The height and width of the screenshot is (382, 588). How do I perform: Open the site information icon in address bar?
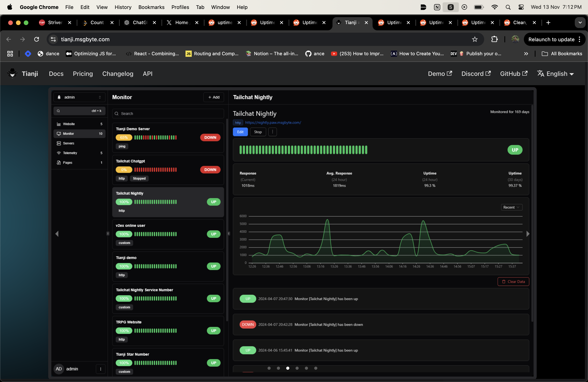coord(53,39)
